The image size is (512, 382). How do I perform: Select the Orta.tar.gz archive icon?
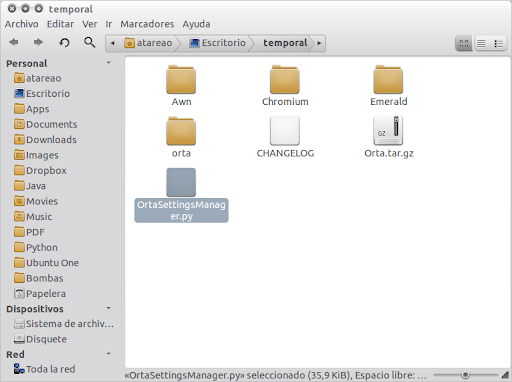click(388, 131)
